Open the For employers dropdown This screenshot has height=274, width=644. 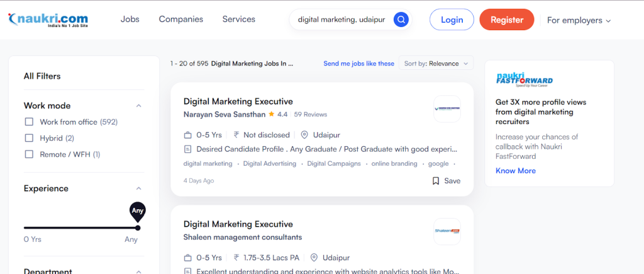[x=579, y=20]
